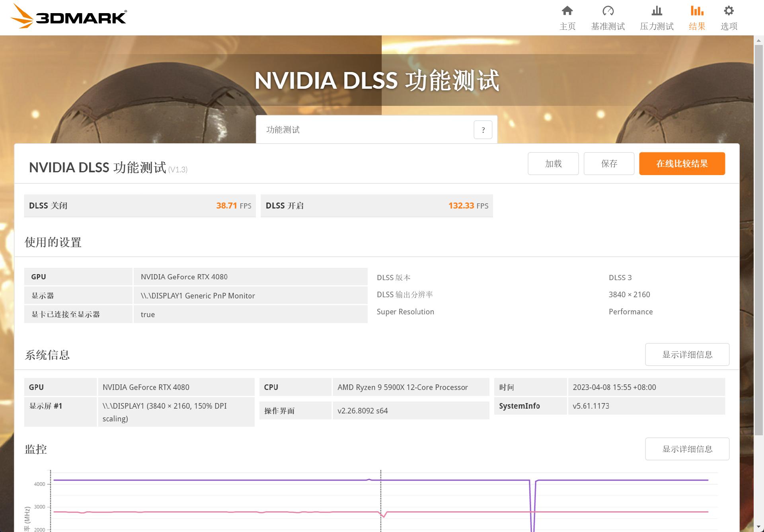Screen dimensions: 764x532
Task: Open 基准测试 via the speedometer icon
Action: click(x=608, y=11)
